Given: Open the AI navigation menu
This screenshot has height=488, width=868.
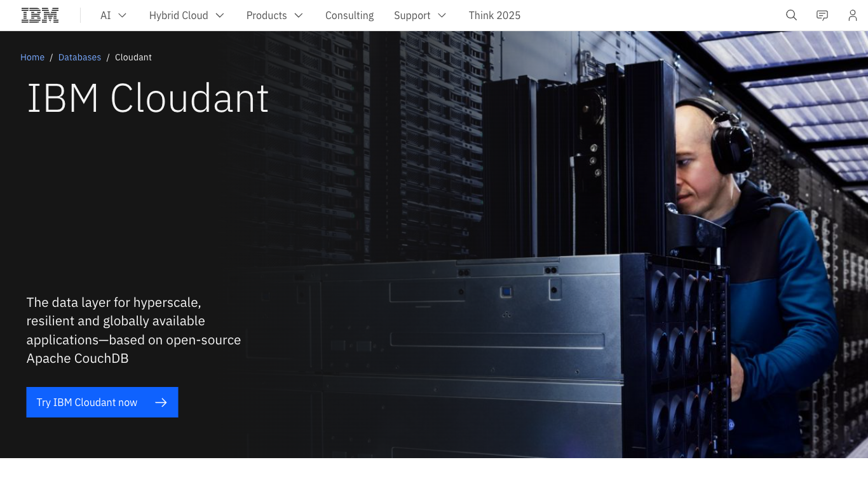Looking at the screenshot, I should point(114,15).
